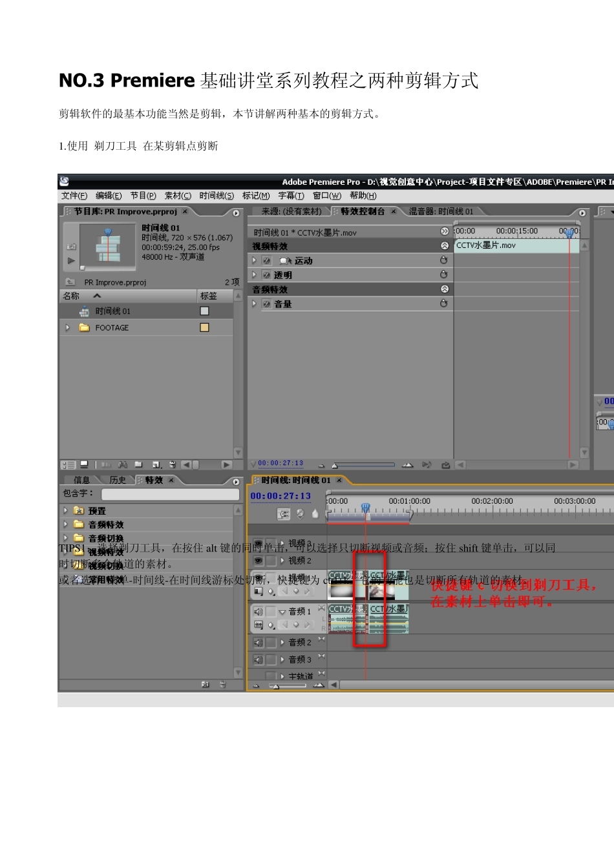The image size is (614, 868).
Task: Toggle 透明 effect enable checkbox
Action: point(266,275)
